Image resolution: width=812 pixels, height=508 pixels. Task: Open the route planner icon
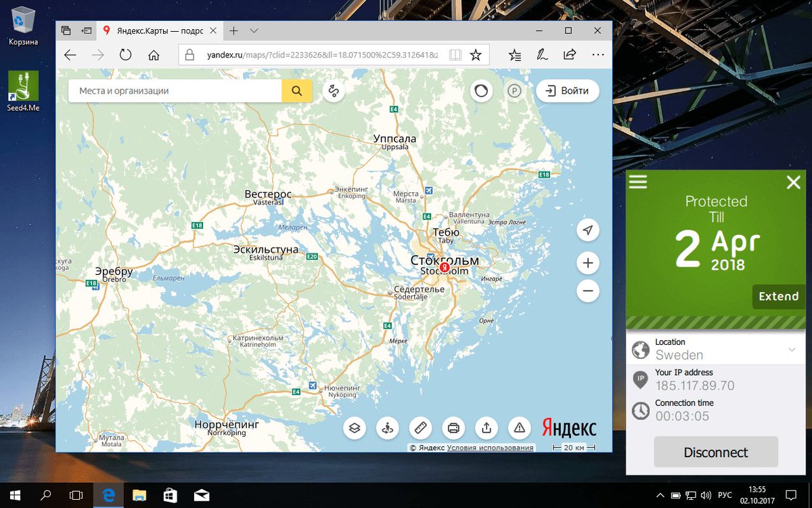click(x=334, y=91)
